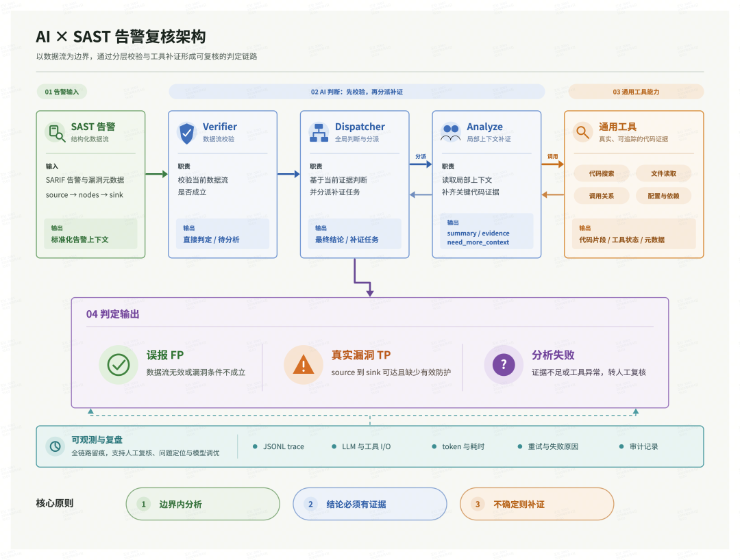Click the 重试与失败原因 item
This screenshot has width=740, height=560.
553,446
